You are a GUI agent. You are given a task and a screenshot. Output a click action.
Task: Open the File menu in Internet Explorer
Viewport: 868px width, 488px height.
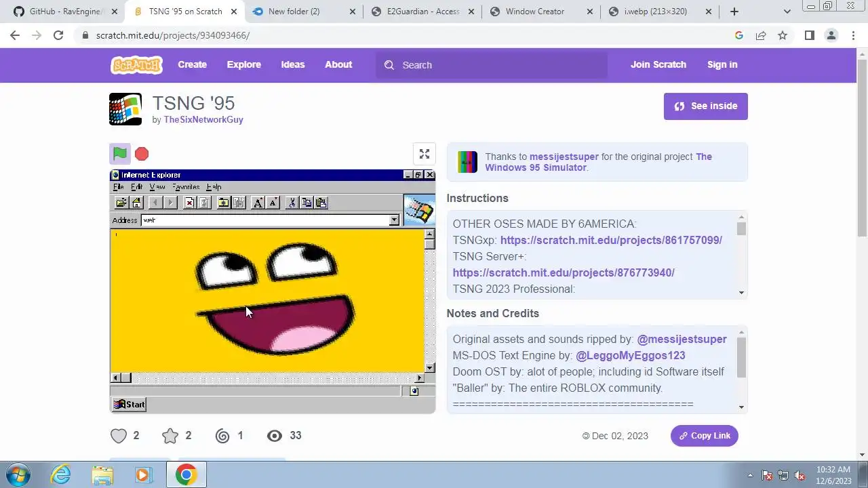click(119, 187)
